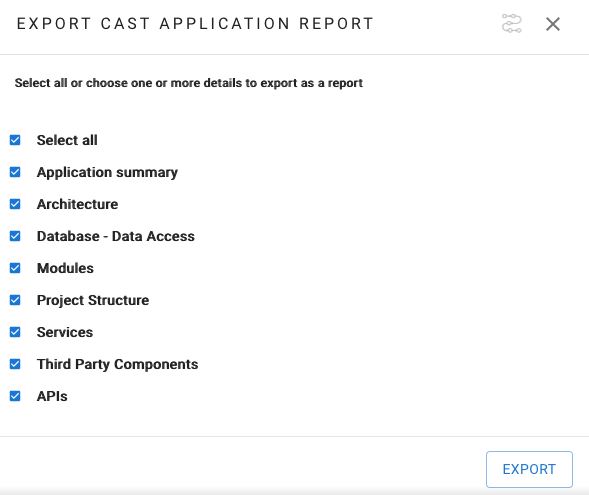Click the instruction text about choosing details

pyautogui.click(x=189, y=83)
